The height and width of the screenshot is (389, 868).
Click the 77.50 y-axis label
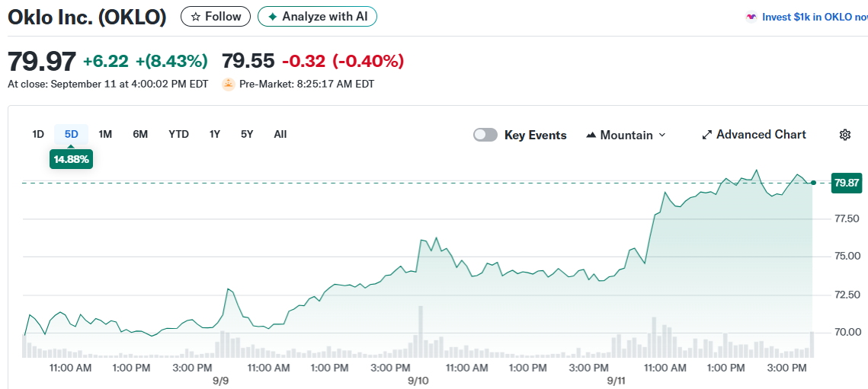click(x=847, y=218)
